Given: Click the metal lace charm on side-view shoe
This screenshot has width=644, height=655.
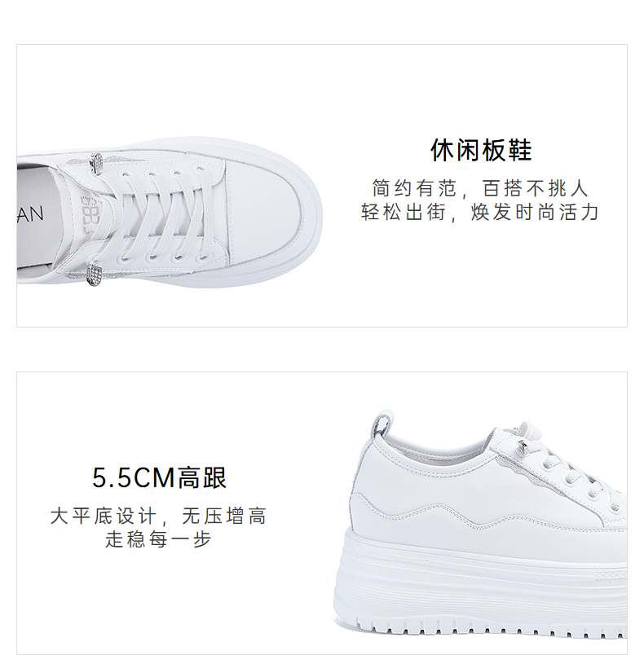Looking at the screenshot, I should coord(523,446).
